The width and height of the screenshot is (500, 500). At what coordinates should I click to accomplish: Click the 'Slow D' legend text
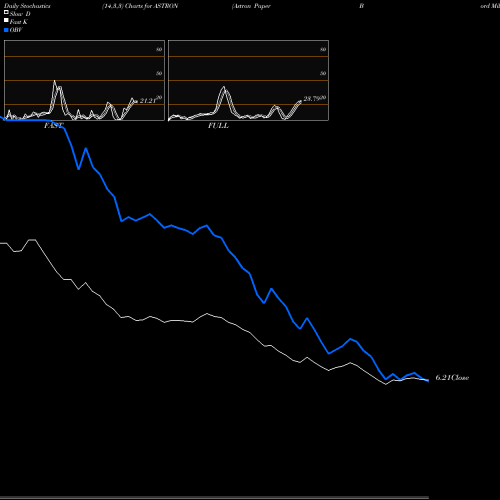pyautogui.click(x=20, y=14)
